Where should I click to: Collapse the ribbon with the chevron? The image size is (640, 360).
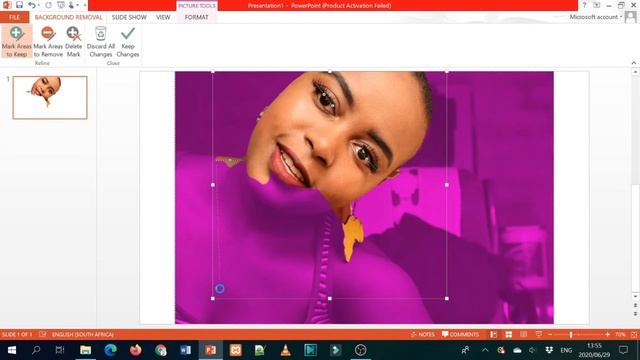coord(633,63)
